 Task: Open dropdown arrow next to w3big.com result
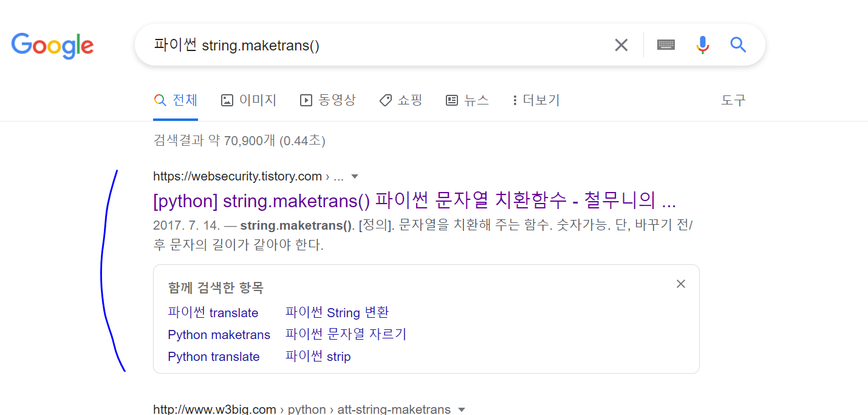click(462, 410)
